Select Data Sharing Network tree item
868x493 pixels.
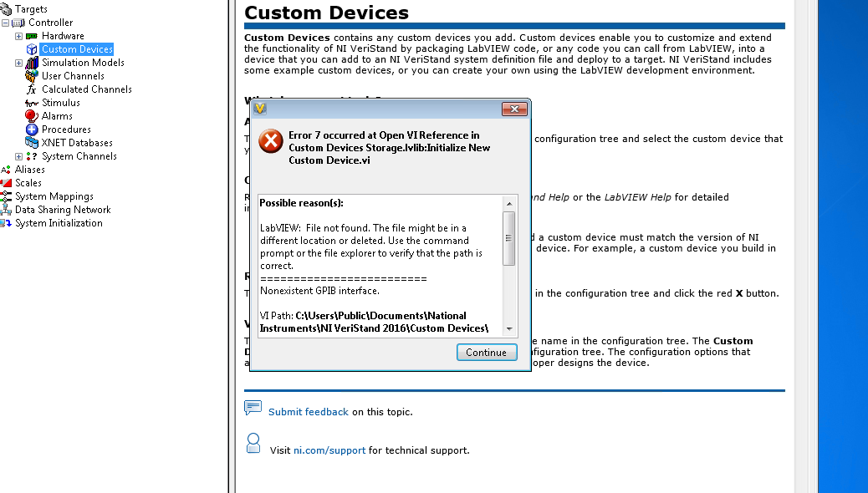pos(63,210)
